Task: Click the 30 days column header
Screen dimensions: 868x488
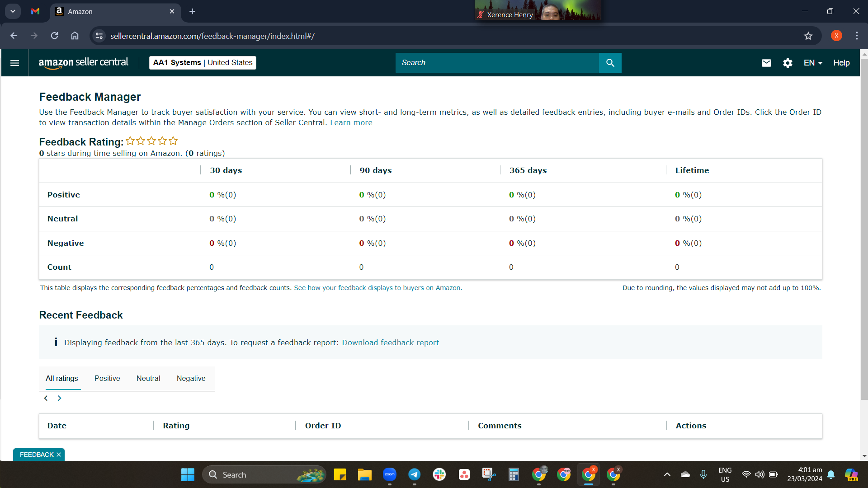Action: click(226, 170)
